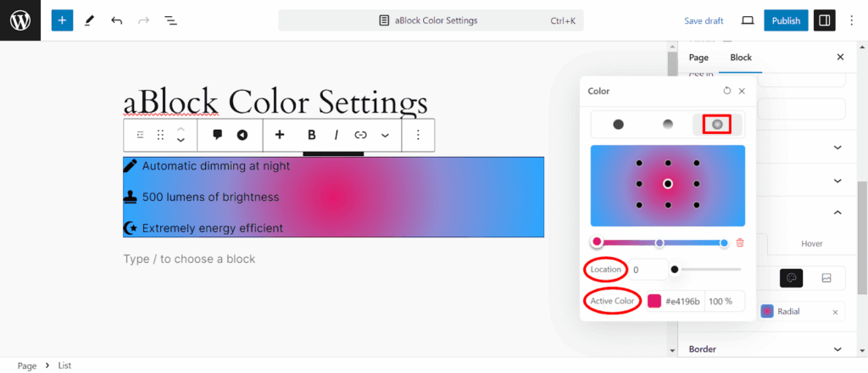868x373 pixels.
Task: Undo the last change
Action: pos(116,20)
